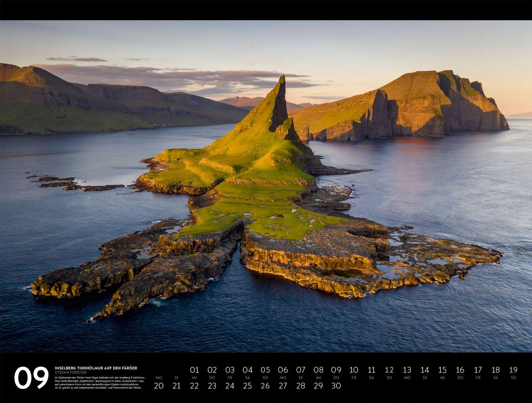Click the title Inselberg Tindhólmur auf den Färöer
Image resolution: width=532 pixels, height=403 pixels.
96,368
